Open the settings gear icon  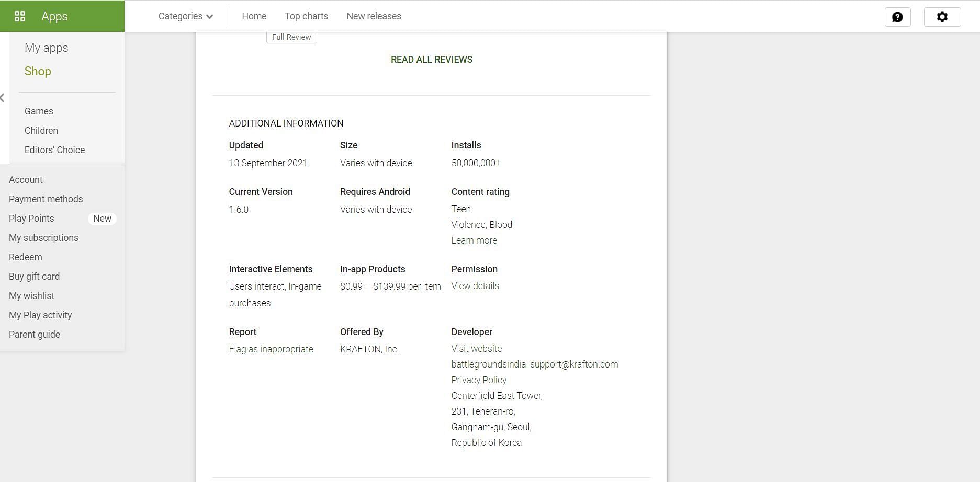[x=942, y=17]
